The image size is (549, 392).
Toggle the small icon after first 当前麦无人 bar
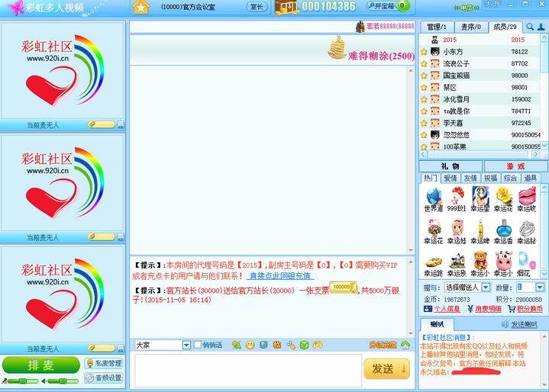tap(120, 124)
